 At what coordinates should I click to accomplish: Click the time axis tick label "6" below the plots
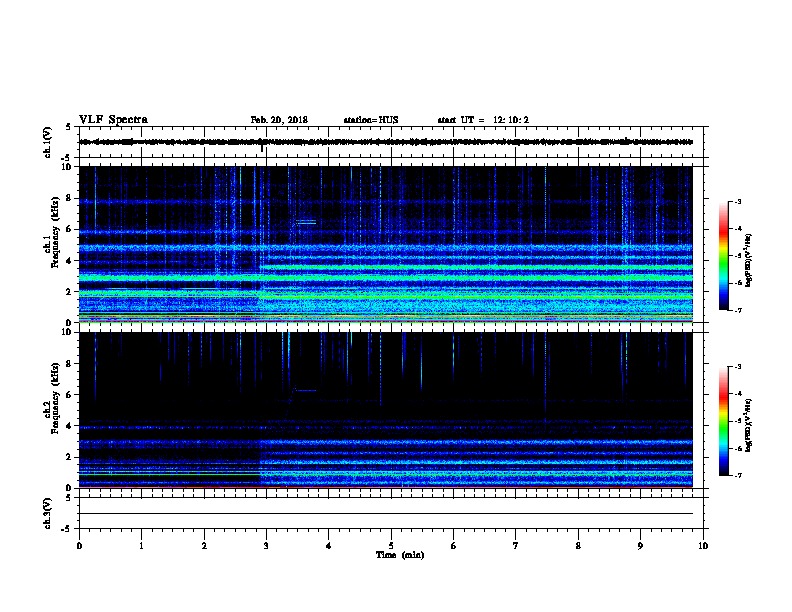pos(454,545)
